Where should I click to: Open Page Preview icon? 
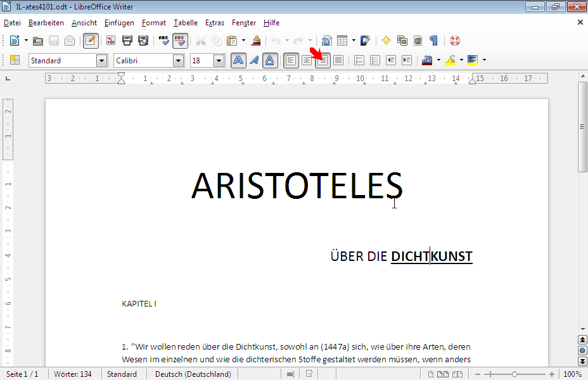point(143,41)
